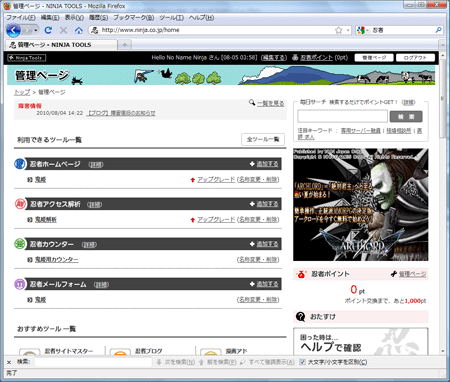The image size is (450, 382).
Task: Click the page's vertical scrollbar thumb
Action: pyautogui.click(x=443, y=98)
